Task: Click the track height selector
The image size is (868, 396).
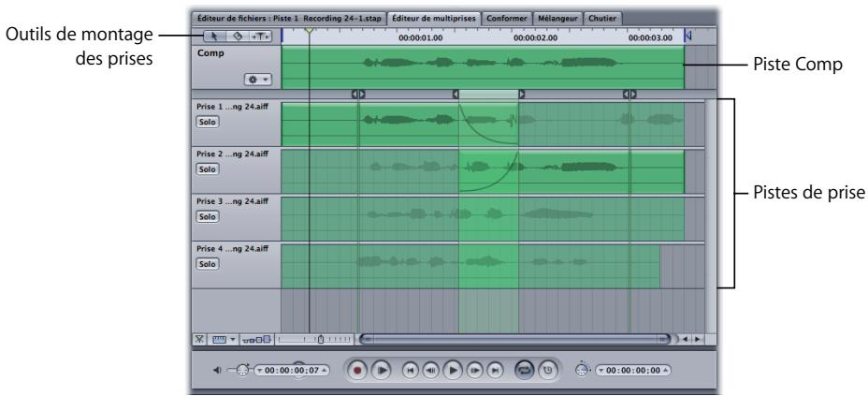Action: (x=258, y=339)
